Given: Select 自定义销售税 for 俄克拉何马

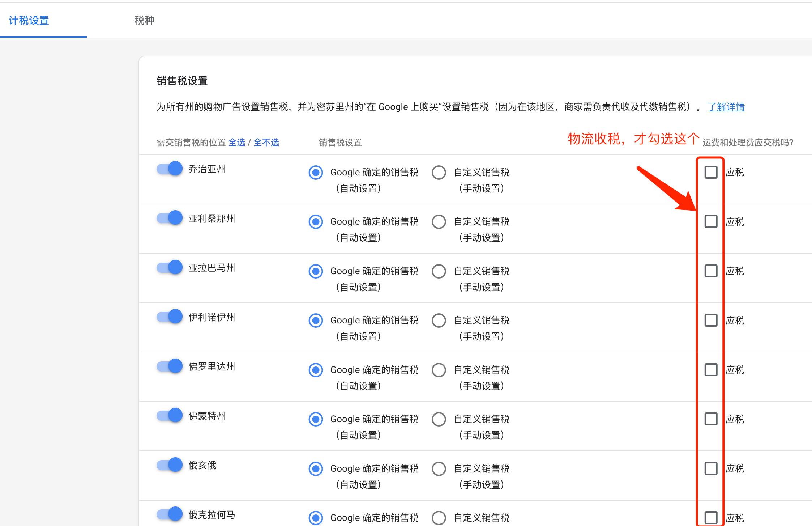Looking at the screenshot, I should tap(439, 518).
